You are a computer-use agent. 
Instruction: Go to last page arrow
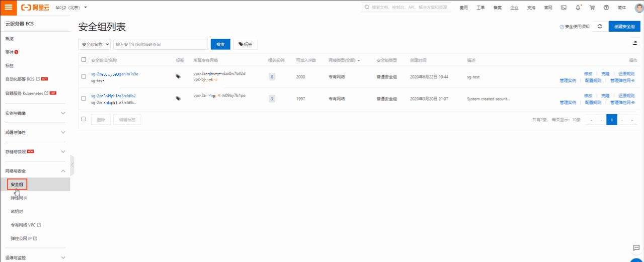coord(632,120)
